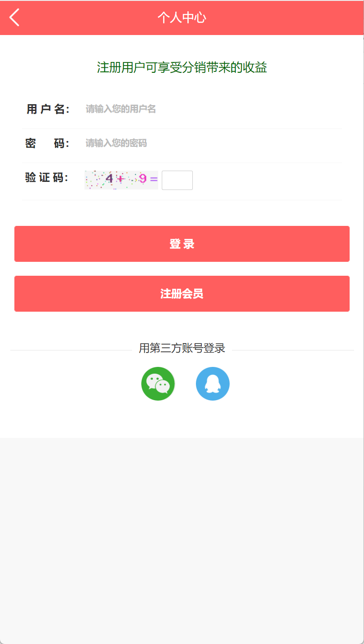The width and height of the screenshot is (364, 644).
Task: Click the green WeChat chat-bubbles circle
Action: [x=158, y=384]
